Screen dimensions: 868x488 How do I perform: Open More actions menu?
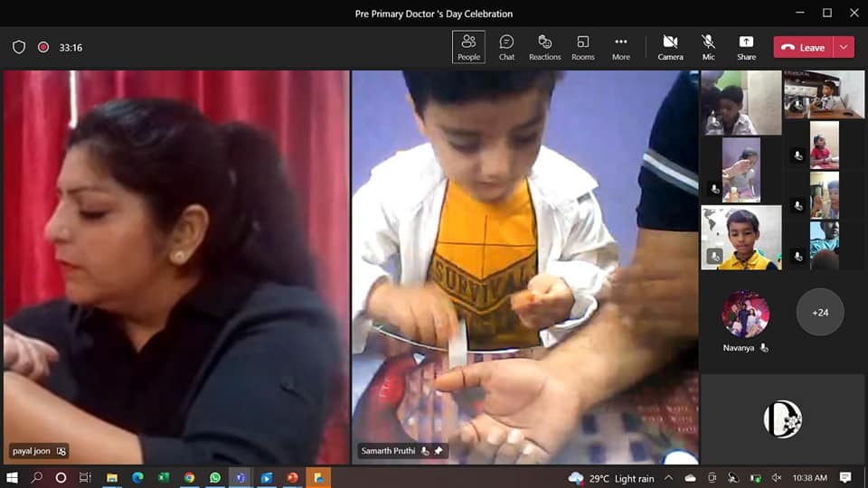coord(620,47)
